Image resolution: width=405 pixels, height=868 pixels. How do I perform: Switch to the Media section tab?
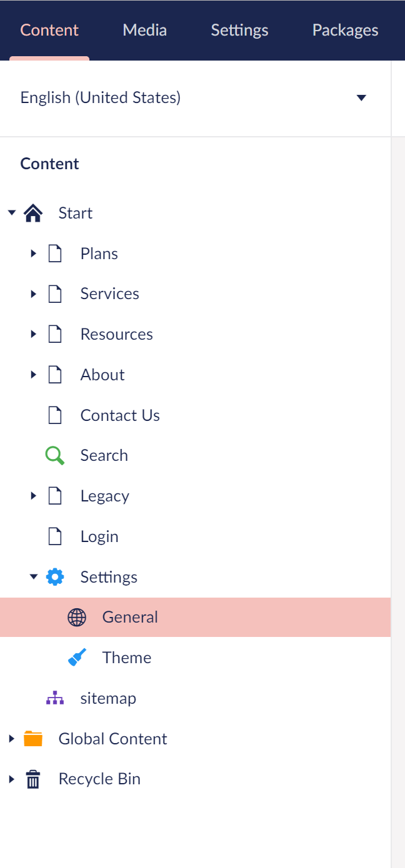click(145, 30)
